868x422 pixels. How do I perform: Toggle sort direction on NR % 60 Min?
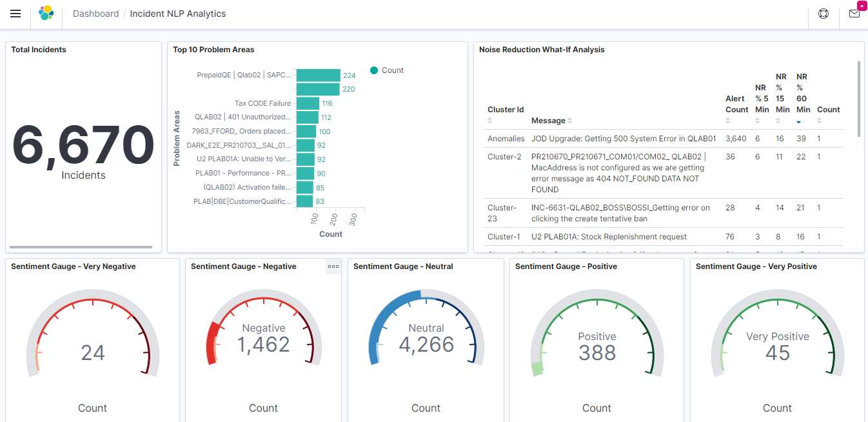coord(800,121)
